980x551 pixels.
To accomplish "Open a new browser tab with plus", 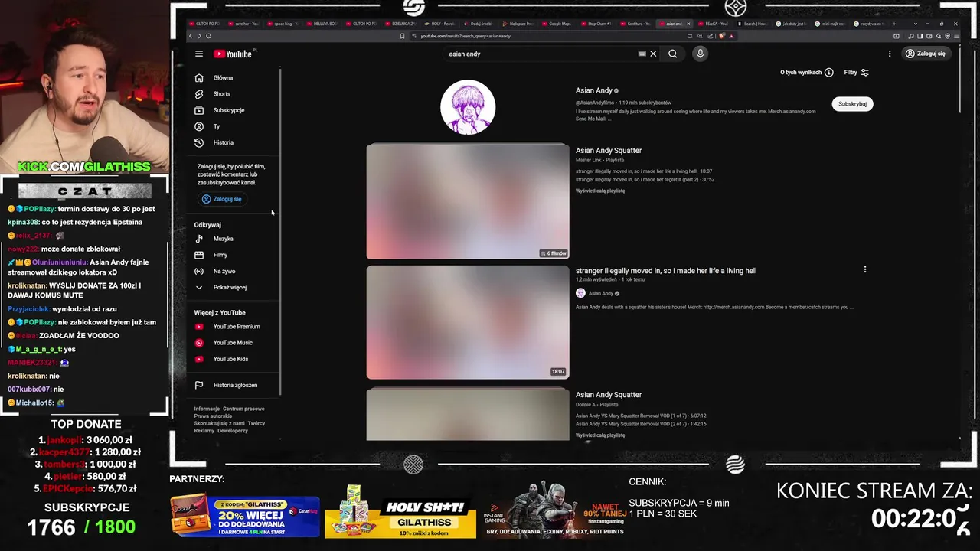I will click(x=894, y=24).
